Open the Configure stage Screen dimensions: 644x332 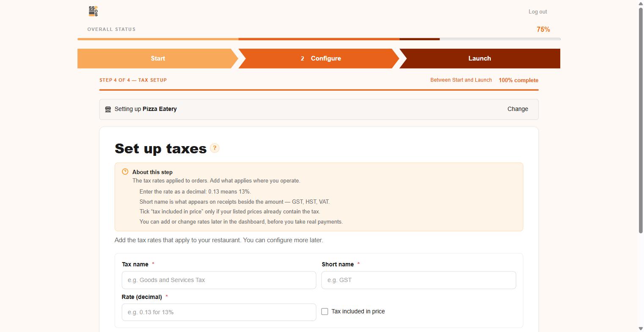click(319, 58)
